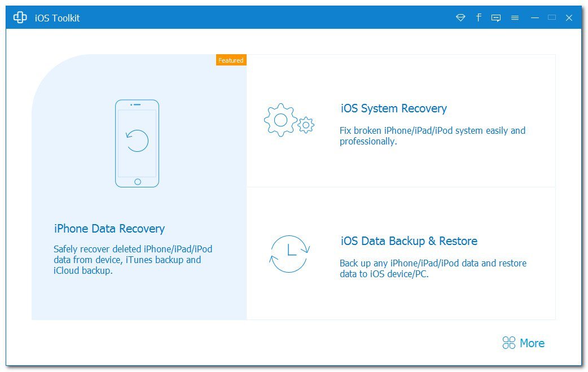Click the iOS Toolkit logo icon
The width and height of the screenshot is (588, 372).
pos(20,17)
